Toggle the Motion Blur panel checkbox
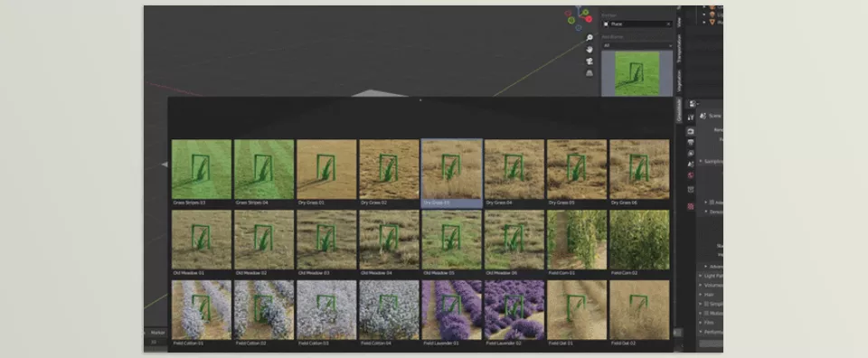 point(707,313)
